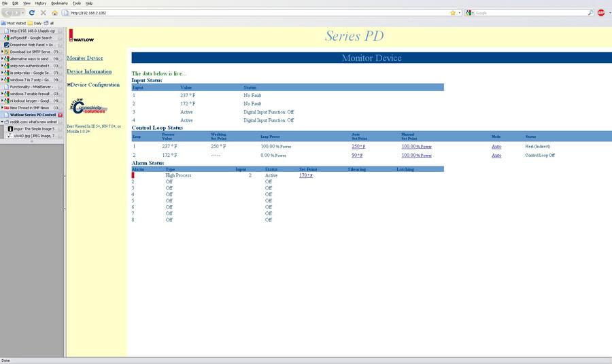Expand the reddit.com tab group

(x=2, y=122)
